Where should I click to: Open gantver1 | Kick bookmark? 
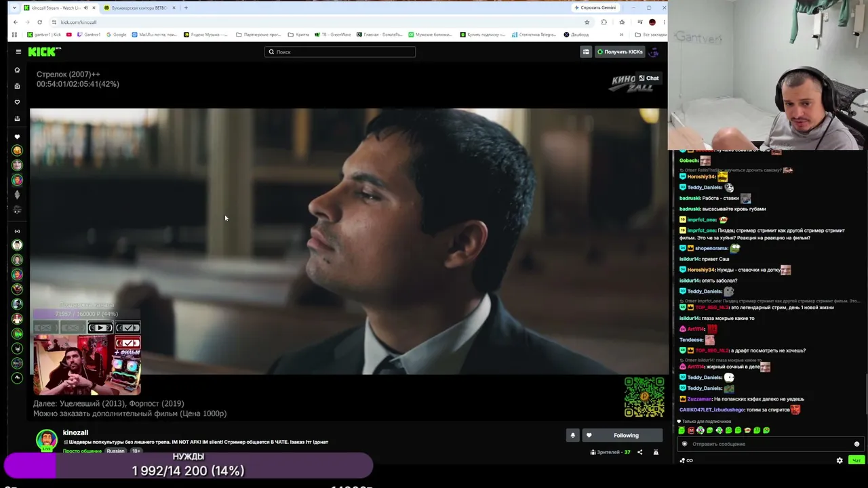tap(44, 35)
